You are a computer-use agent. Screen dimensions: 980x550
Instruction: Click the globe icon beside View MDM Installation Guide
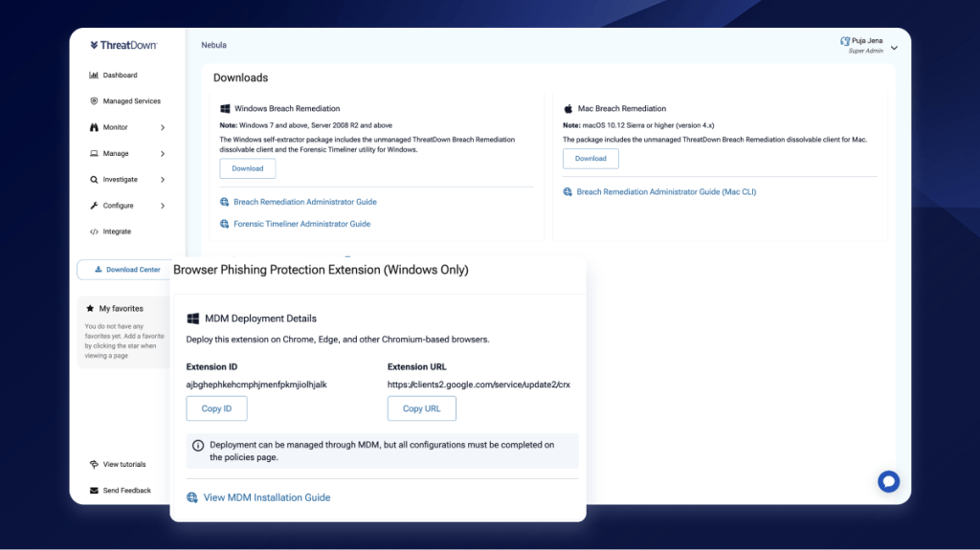pyautogui.click(x=191, y=497)
